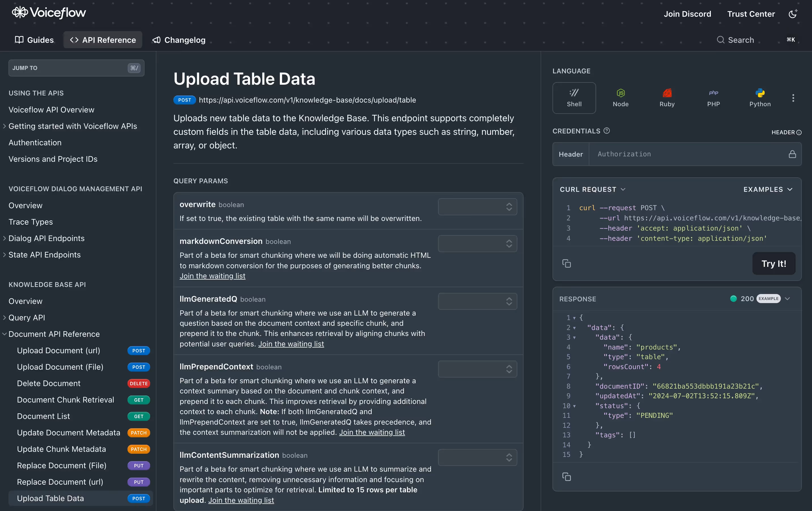This screenshot has height=511, width=812.
Task: Pick Python language icon
Action: pyautogui.click(x=760, y=98)
